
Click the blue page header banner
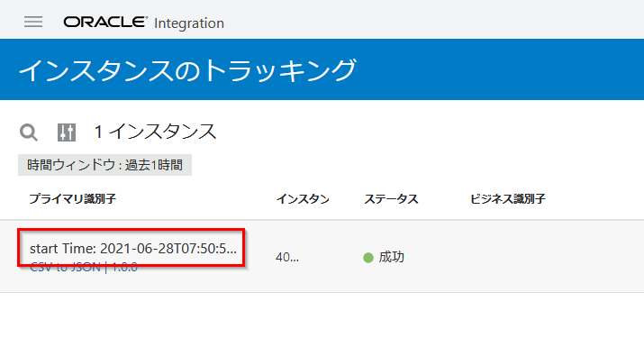point(322,69)
